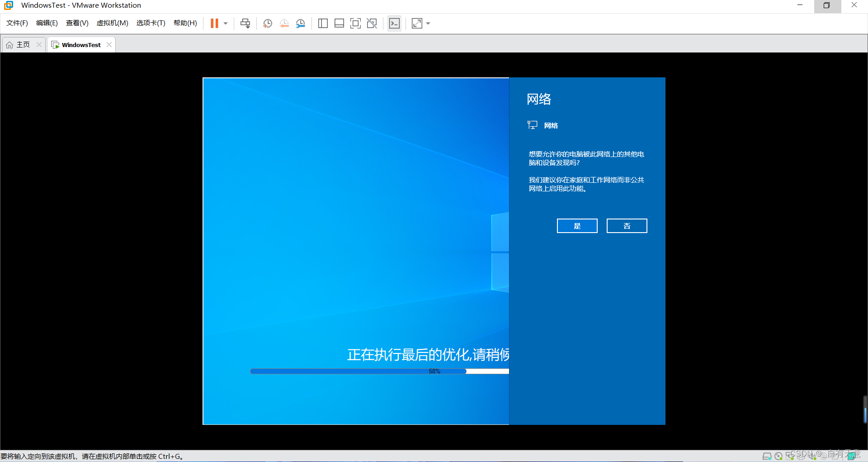This screenshot has height=462, width=868.
Task: Click the VM running icon on WindowsTest tab
Action: point(55,45)
